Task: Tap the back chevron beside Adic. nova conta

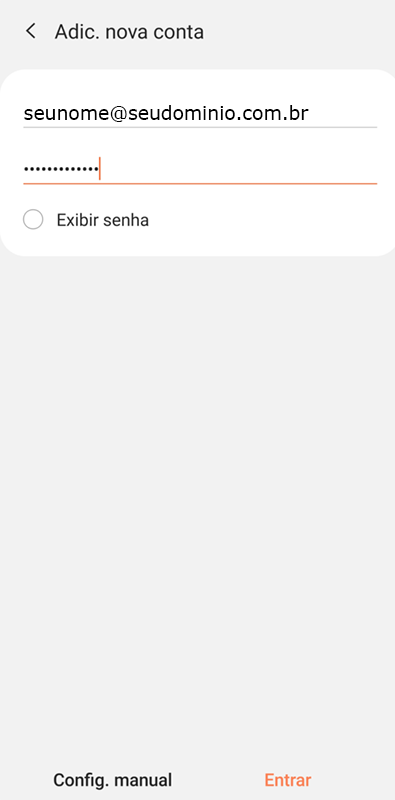Action: (31, 31)
